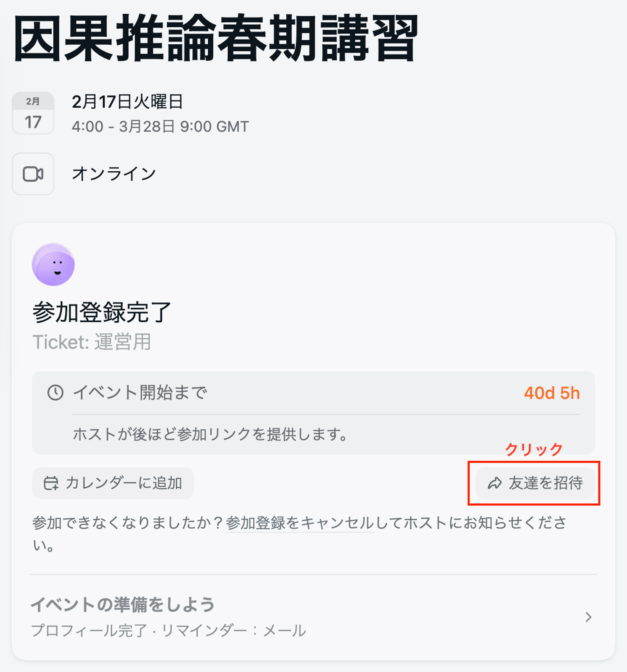Click the 40d 5h countdown timer
The width and height of the screenshot is (627, 672).
[x=551, y=393]
